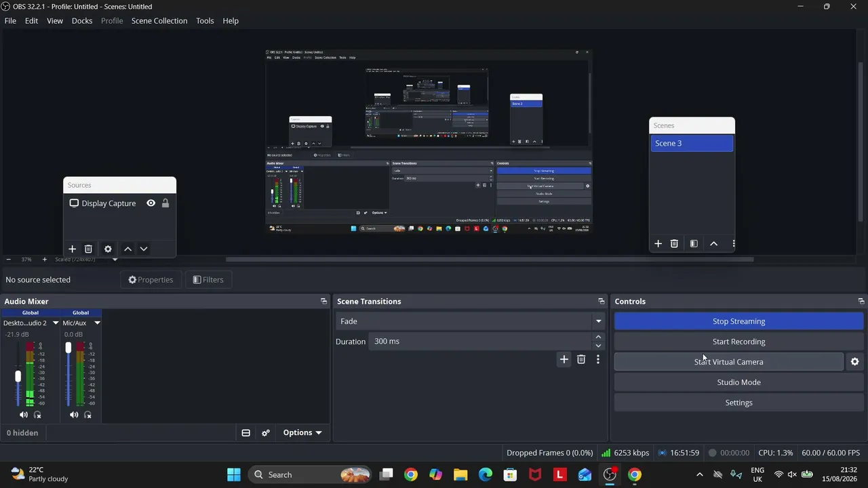Click Display Capture monitor icon
The width and height of the screenshot is (868, 488).
click(74, 203)
